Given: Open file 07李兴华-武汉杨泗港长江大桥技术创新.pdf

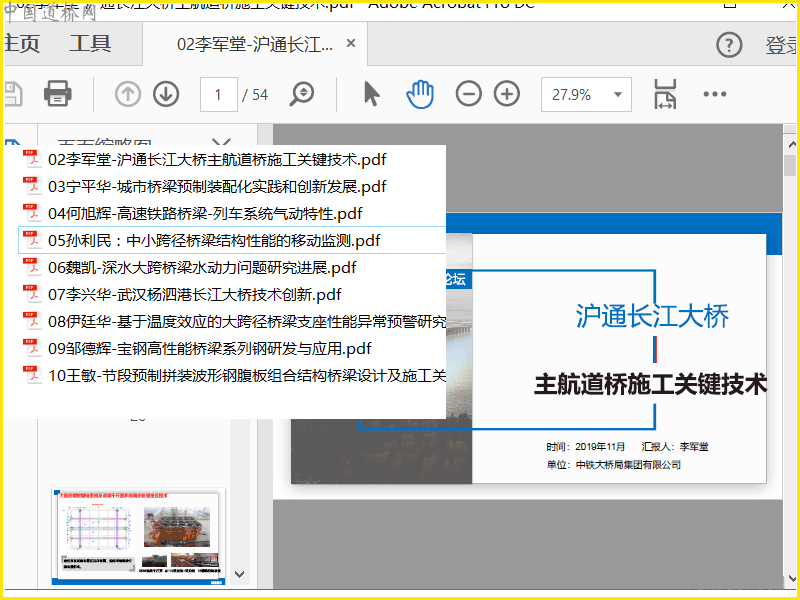Looking at the screenshot, I should coord(194,294).
